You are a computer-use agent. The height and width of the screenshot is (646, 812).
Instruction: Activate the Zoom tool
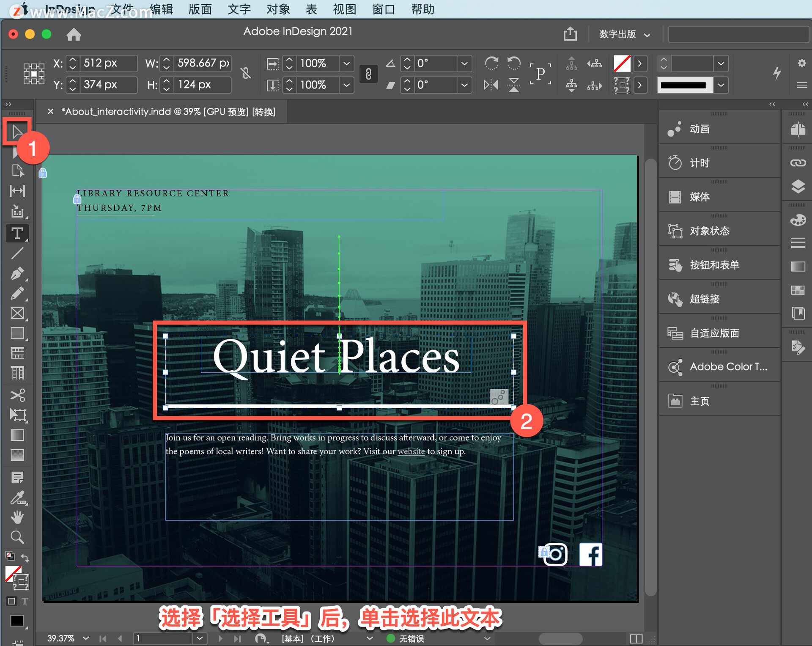pyautogui.click(x=17, y=537)
